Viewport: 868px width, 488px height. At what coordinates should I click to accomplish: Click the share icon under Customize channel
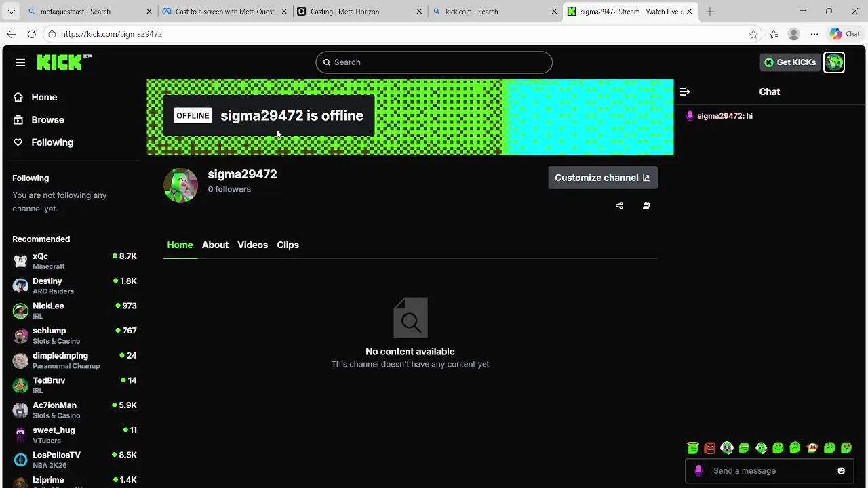pos(619,205)
